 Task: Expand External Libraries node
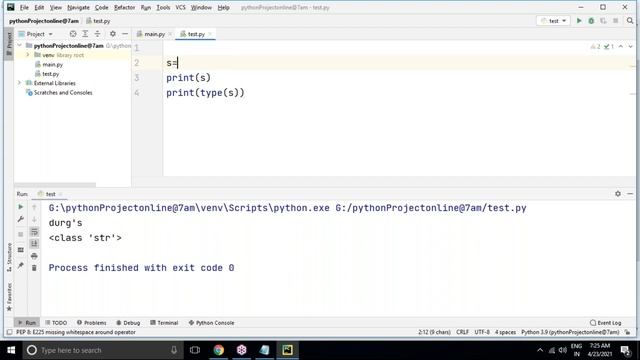[x=19, y=83]
